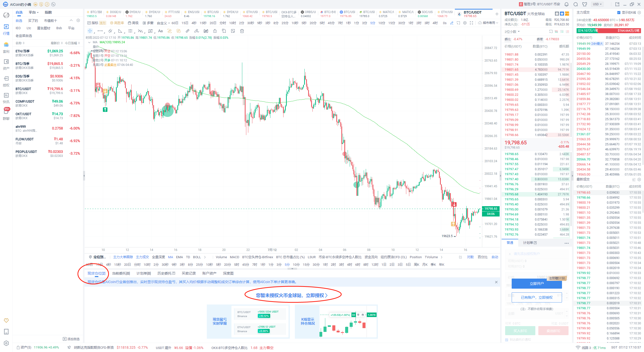
Task: Select the horizontal line drawing tool
Action: [x=100, y=31]
